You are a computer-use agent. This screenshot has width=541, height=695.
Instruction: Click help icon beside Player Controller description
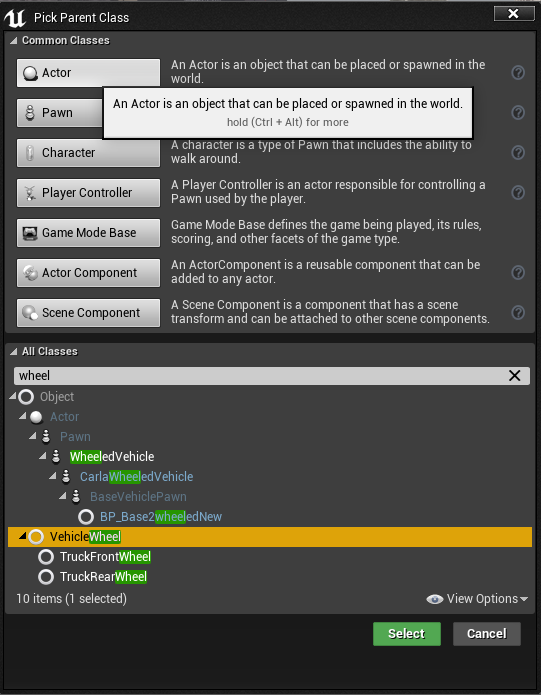518,192
